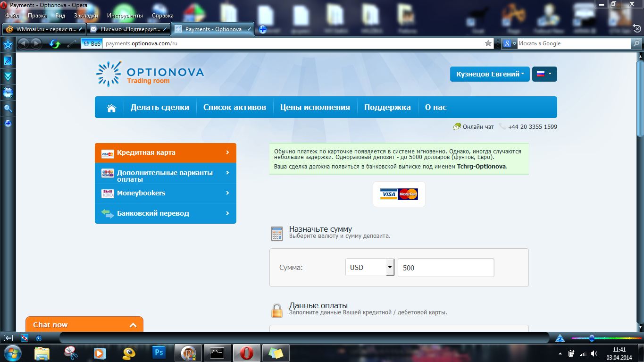The image size is (644, 362).
Task: Click the Optionova logo
Action: point(150,74)
